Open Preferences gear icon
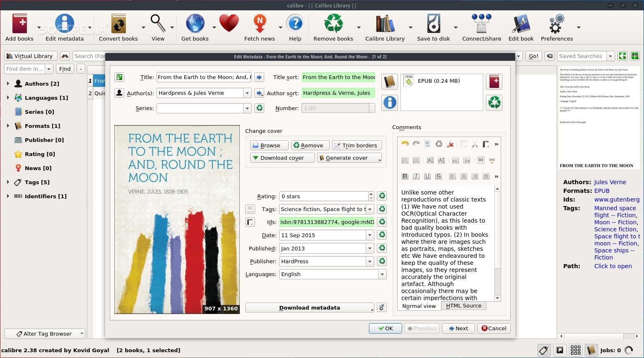 point(557,24)
